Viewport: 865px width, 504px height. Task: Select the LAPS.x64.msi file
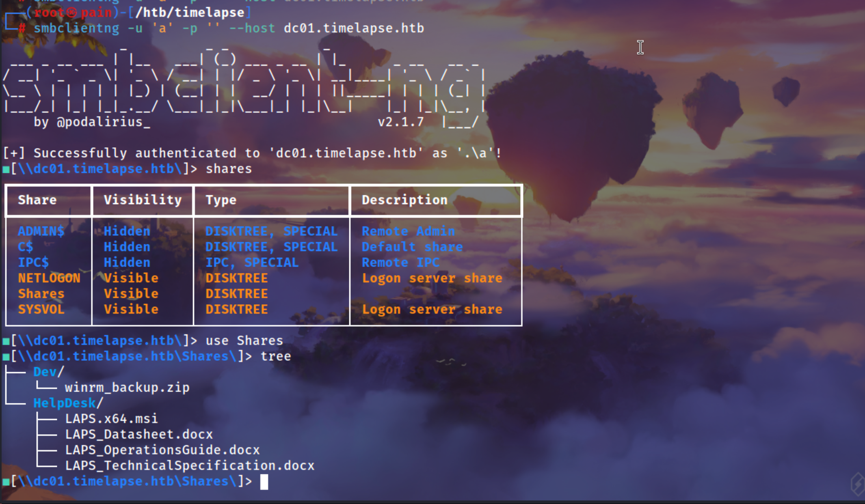click(x=111, y=418)
